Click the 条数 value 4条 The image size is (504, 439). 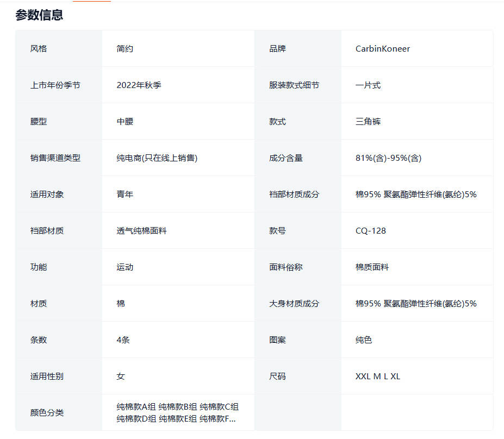pos(123,340)
